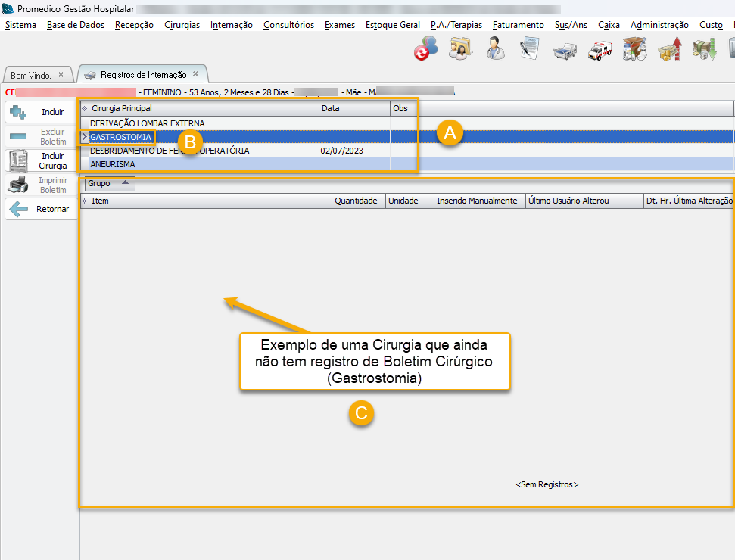Click the money with green down arrow icon
Image resolution: width=735 pixels, height=560 pixels.
[x=704, y=50]
